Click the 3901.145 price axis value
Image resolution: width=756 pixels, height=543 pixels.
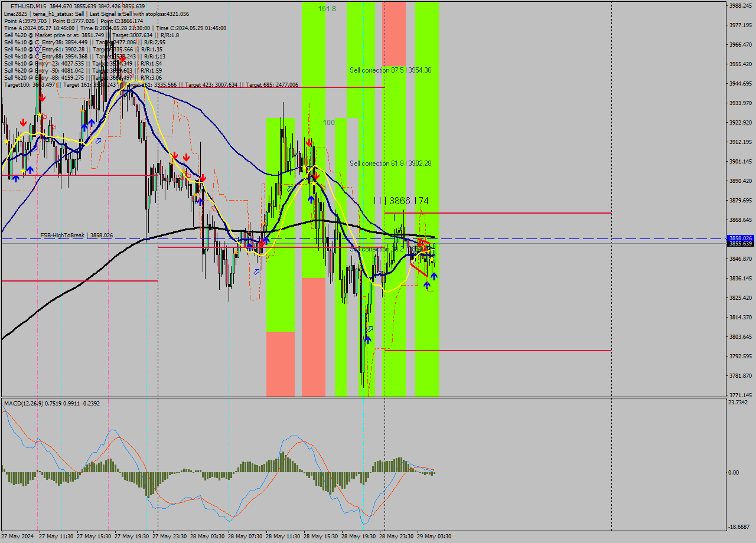coord(740,161)
